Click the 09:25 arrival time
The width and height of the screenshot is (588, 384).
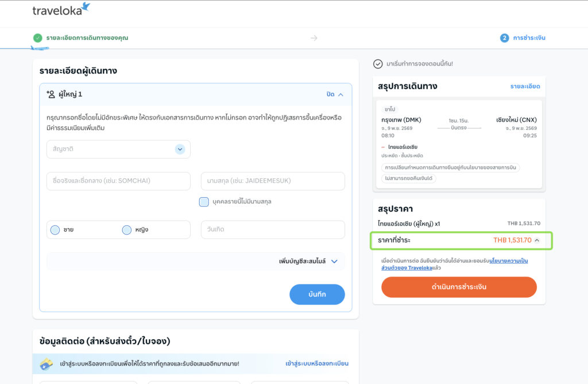[530, 136]
